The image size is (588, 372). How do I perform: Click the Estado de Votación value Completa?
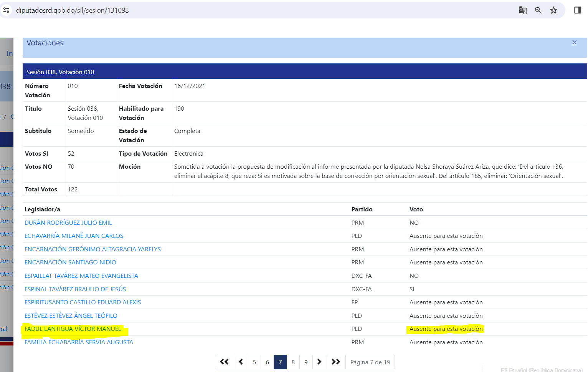187,131
